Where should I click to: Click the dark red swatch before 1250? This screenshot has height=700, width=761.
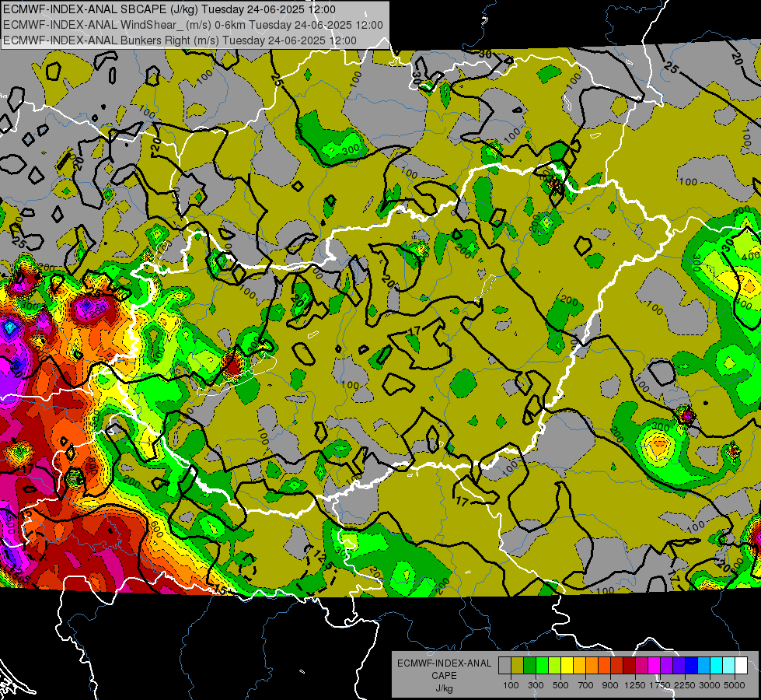pyautogui.click(x=629, y=665)
